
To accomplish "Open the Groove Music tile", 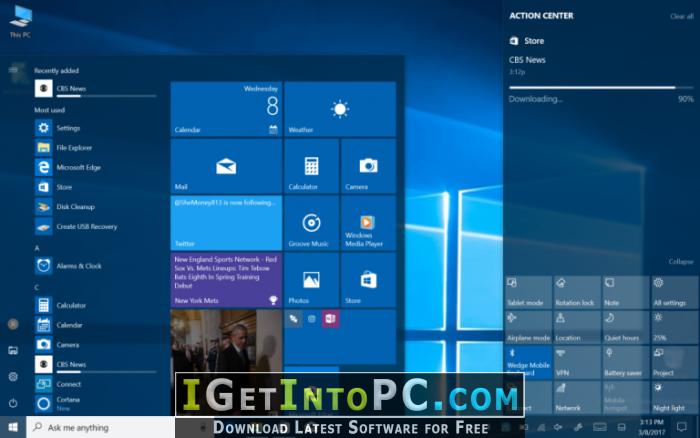I will tap(311, 223).
